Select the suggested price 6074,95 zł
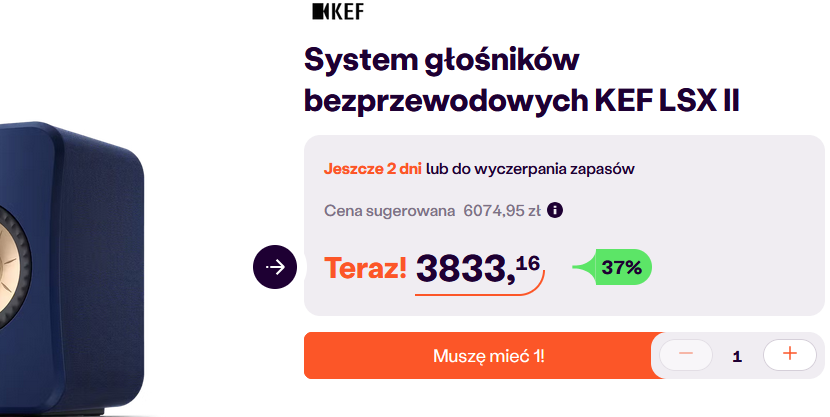 click(503, 211)
